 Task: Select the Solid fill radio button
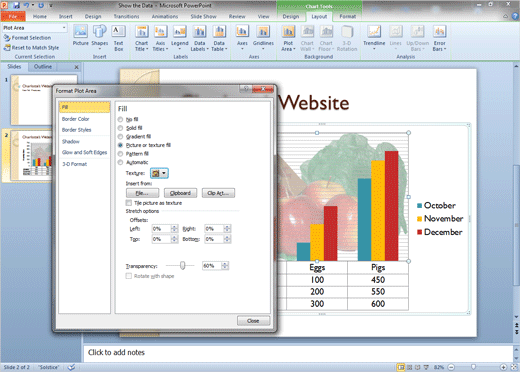point(120,128)
